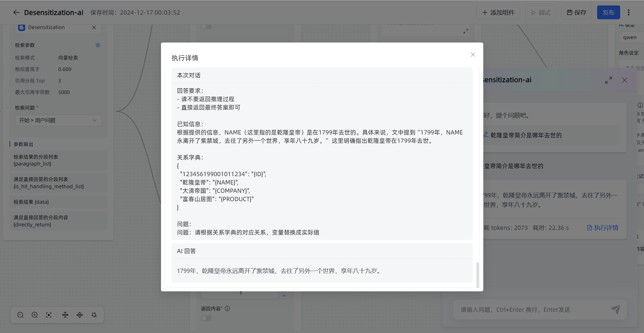644x333 pixels.
Task: Click the send message paper plane icon
Action: click(616, 309)
